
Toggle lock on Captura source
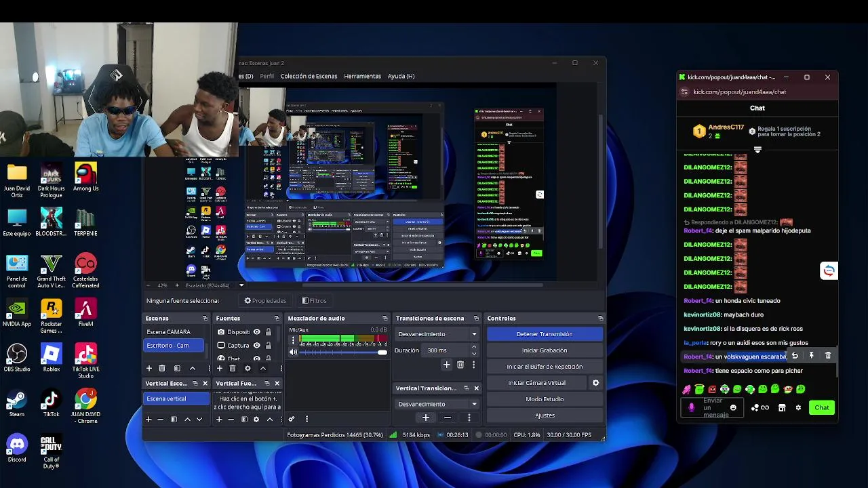click(x=269, y=345)
